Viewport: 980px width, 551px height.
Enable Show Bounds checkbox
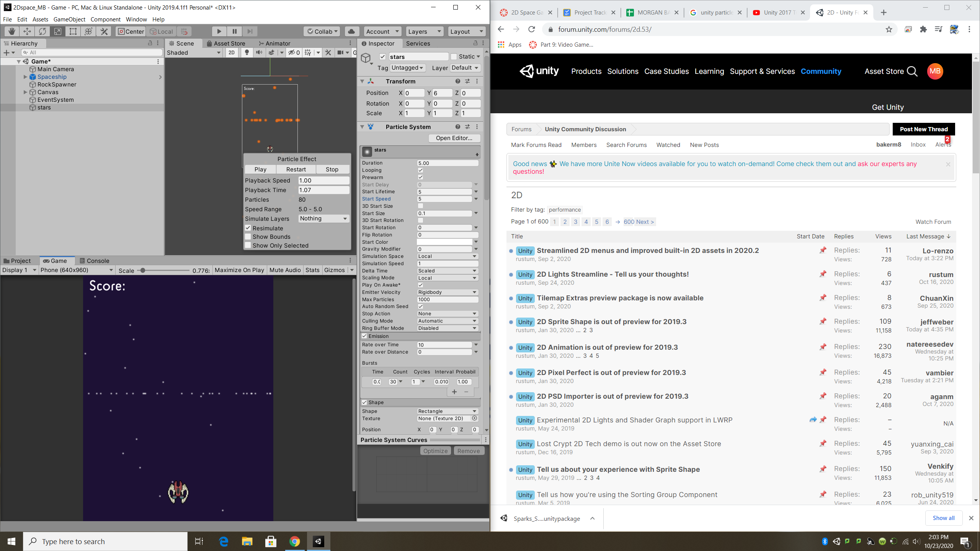click(248, 237)
